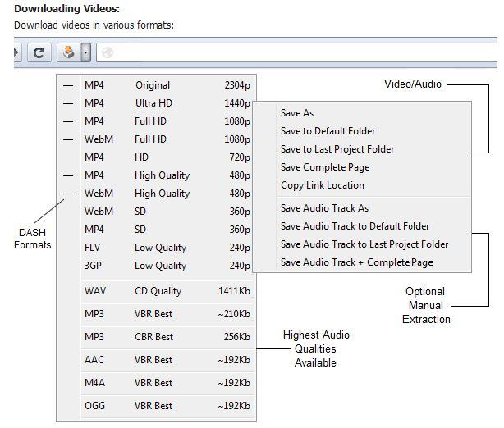Click the browser reload button

click(39, 52)
